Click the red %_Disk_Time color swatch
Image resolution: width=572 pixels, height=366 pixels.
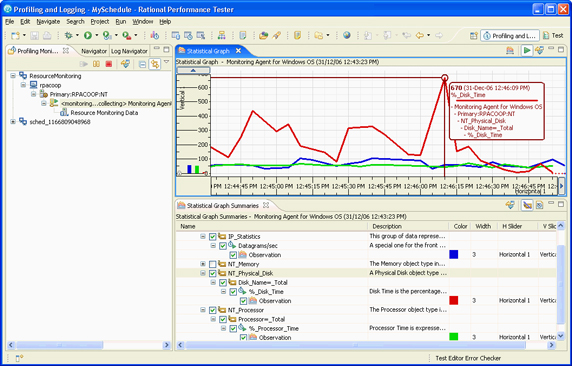tap(453, 300)
